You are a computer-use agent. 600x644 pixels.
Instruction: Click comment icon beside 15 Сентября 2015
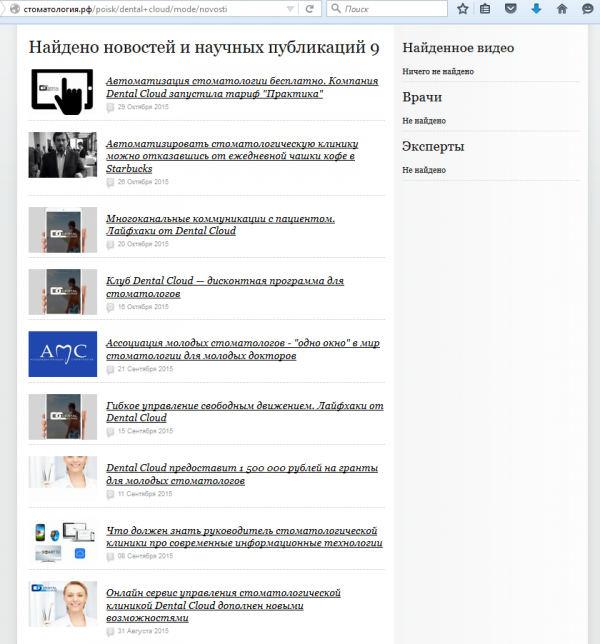point(110,432)
